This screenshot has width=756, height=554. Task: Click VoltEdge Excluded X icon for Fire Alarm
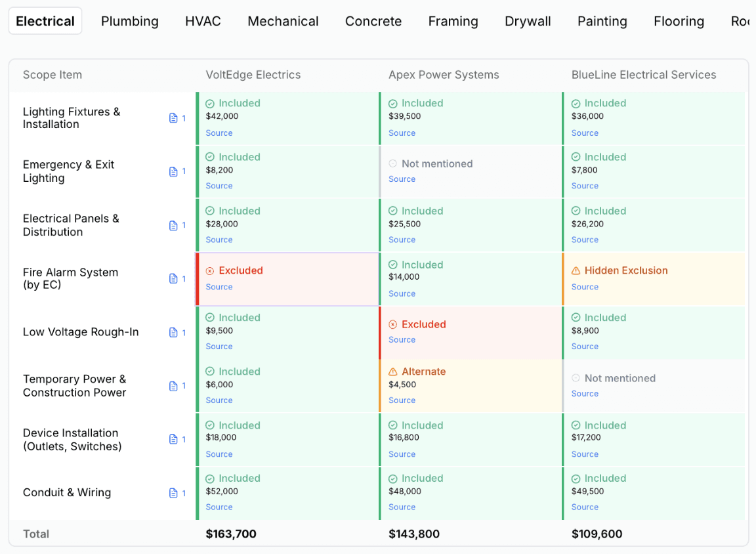210,271
